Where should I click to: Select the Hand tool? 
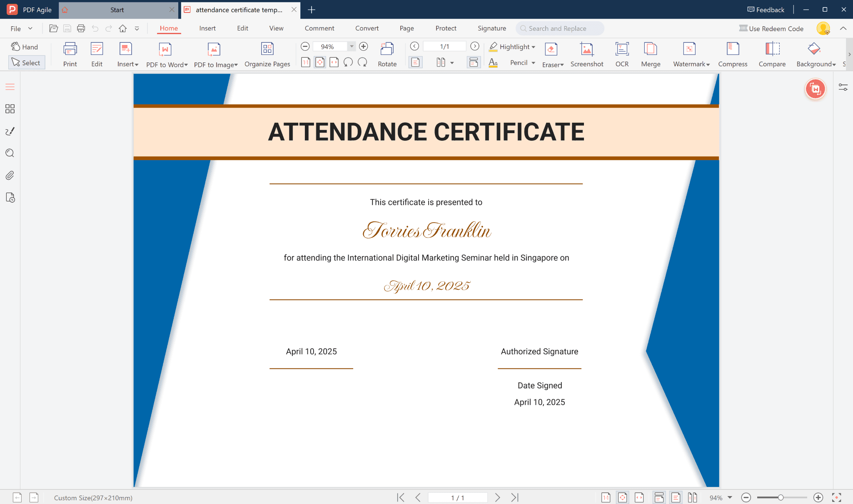[25, 47]
